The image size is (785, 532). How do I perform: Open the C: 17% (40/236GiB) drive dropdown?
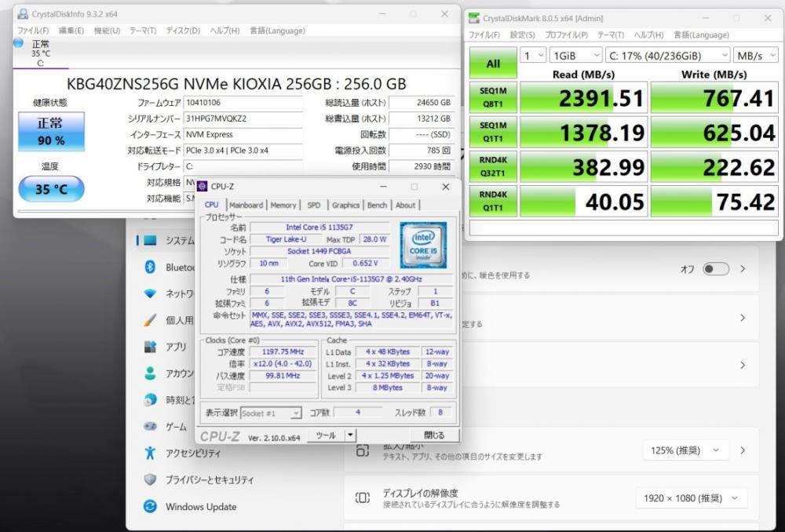click(x=667, y=56)
